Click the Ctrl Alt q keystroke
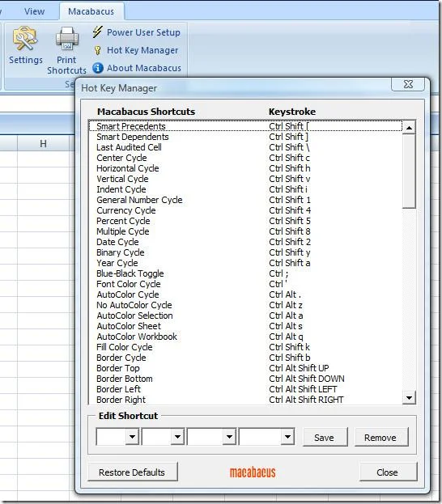 click(286, 337)
